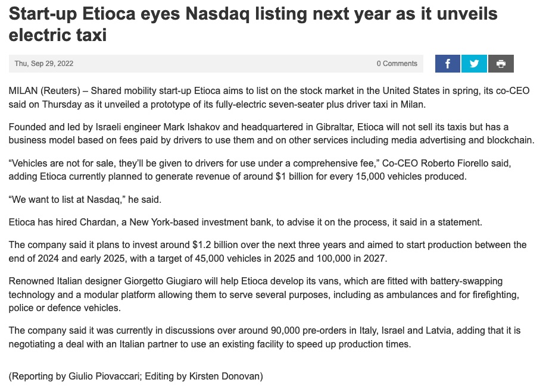Screen dimensions: 546x392
Task: Click the gray metadata bar under the headline
Action: [216, 64]
